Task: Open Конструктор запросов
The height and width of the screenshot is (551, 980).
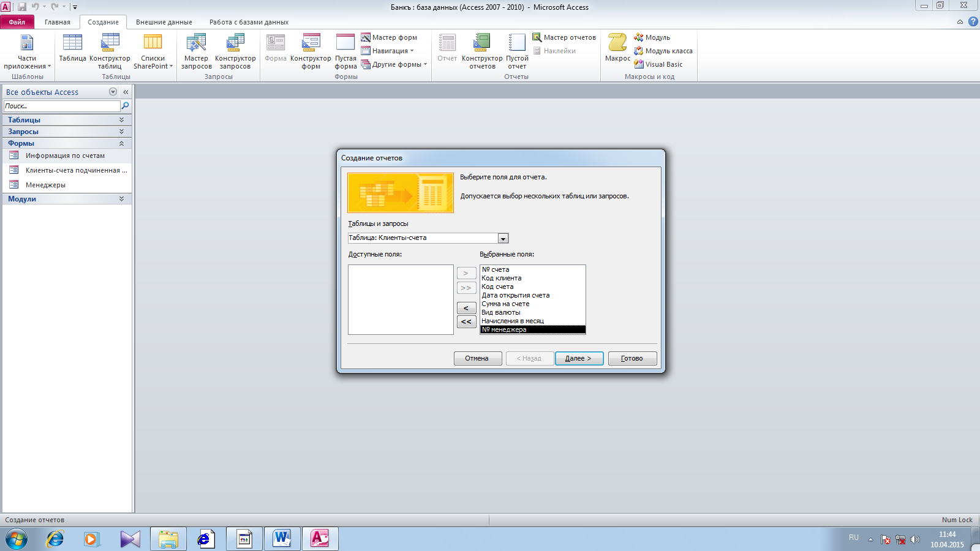Action: click(x=235, y=51)
